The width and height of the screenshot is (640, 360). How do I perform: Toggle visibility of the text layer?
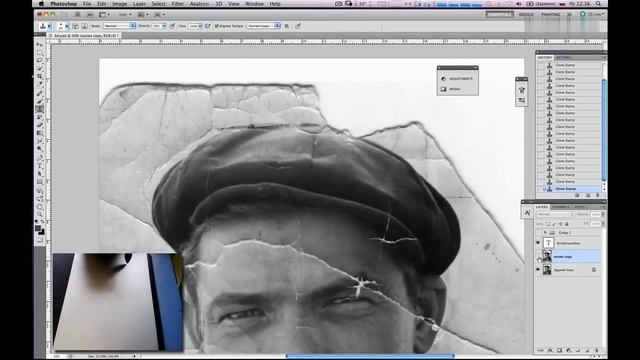538,243
